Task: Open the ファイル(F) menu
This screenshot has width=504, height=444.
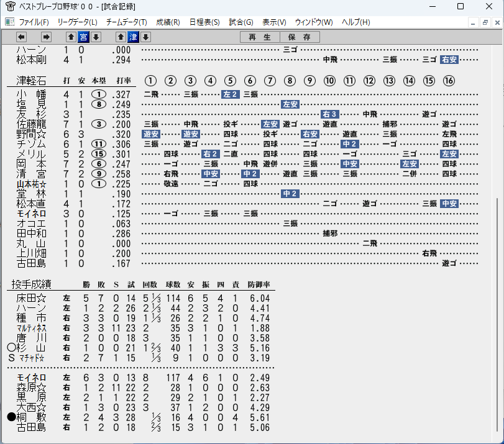Action: pos(34,22)
